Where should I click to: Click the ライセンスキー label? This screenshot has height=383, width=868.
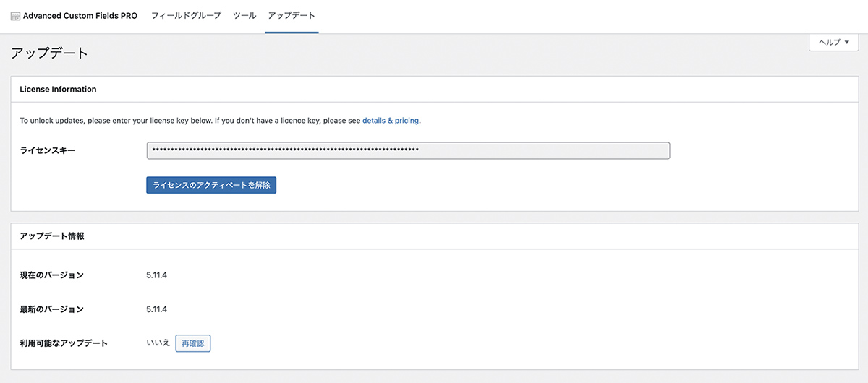[x=47, y=150]
